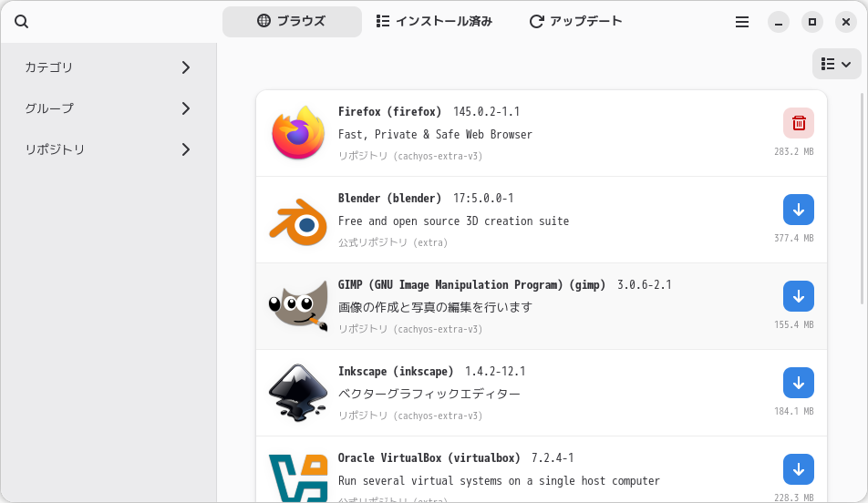Click the VirtualBox app logo

pos(298,478)
